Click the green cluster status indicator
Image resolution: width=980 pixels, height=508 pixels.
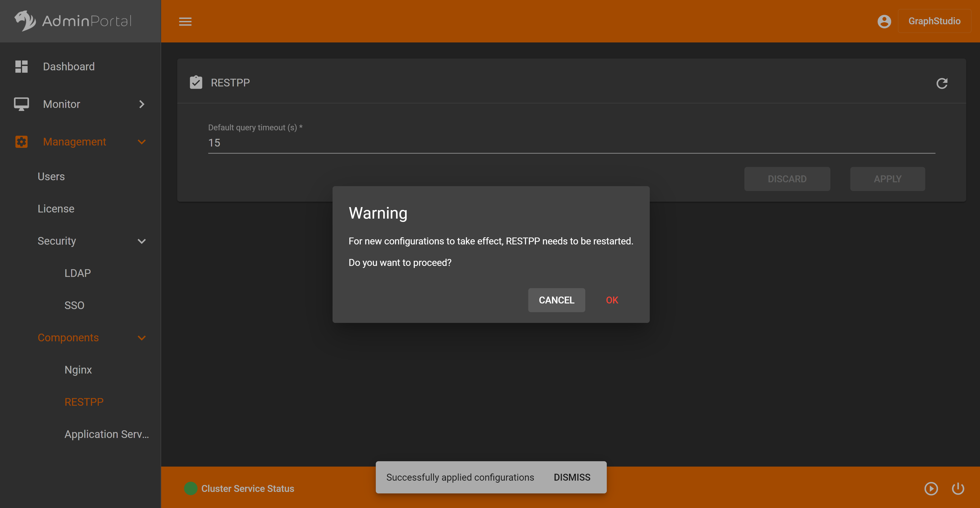(x=191, y=488)
